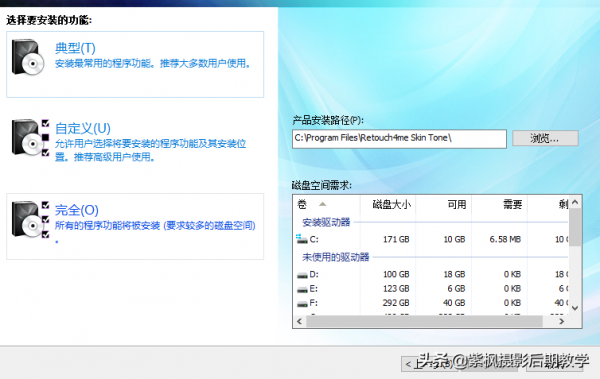Click the 未使用的驱动器 group header
600x379 pixels.
[x=336, y=257]
